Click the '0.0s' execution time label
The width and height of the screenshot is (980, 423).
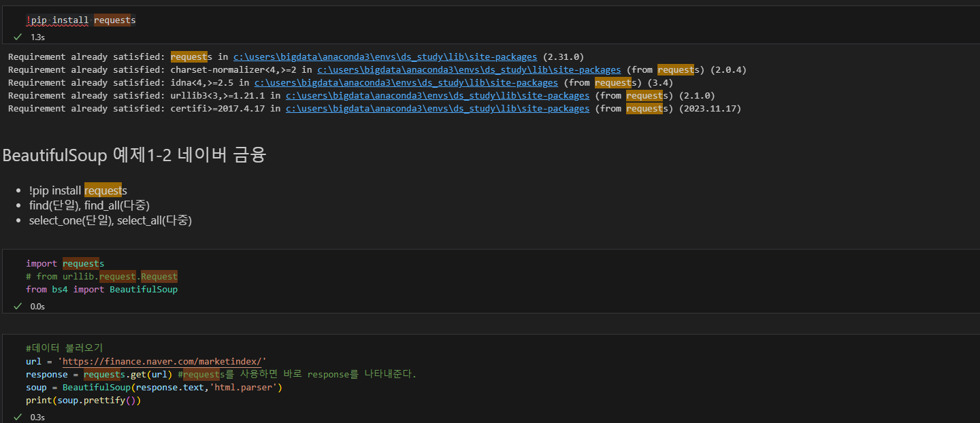(37, 307)
